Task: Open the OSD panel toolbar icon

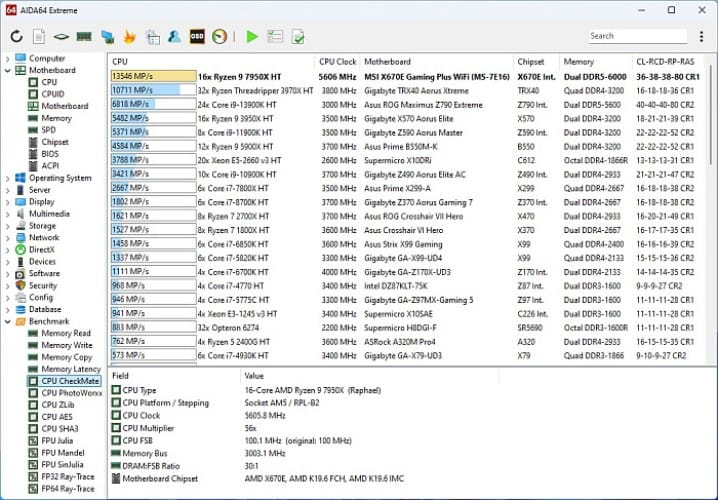Action: click(x=198, y=37)
